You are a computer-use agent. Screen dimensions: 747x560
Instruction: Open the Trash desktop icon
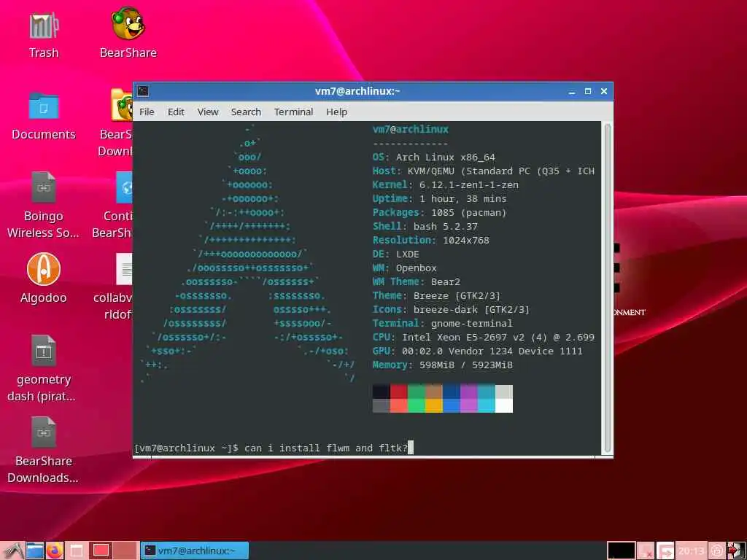(x=44, y=26)
